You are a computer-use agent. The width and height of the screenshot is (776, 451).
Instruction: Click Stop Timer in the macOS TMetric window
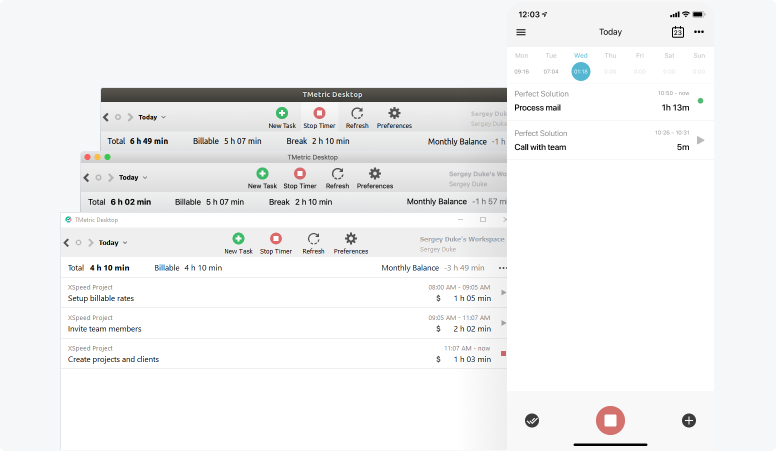point(299,178)
